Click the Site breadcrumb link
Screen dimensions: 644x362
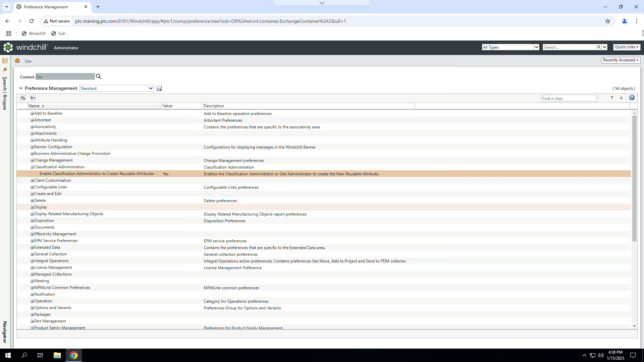coord(28,61)
